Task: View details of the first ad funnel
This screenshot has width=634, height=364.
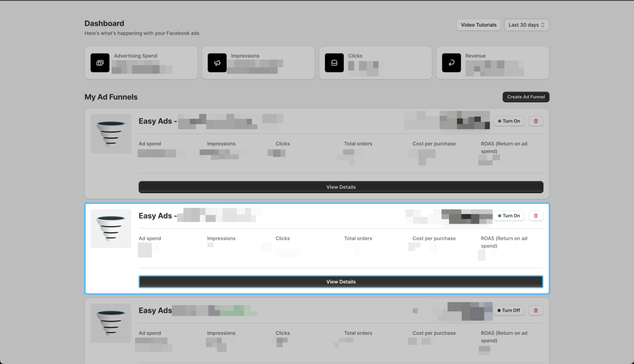Action: coord(341,187)
